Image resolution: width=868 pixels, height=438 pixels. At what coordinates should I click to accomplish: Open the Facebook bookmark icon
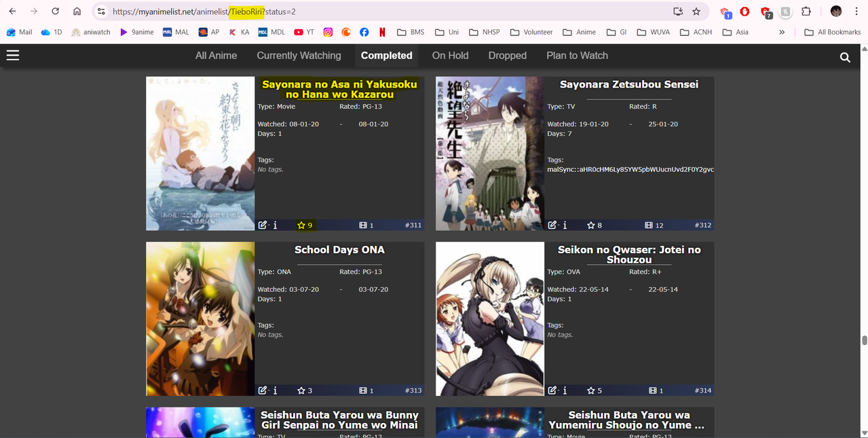364,32
